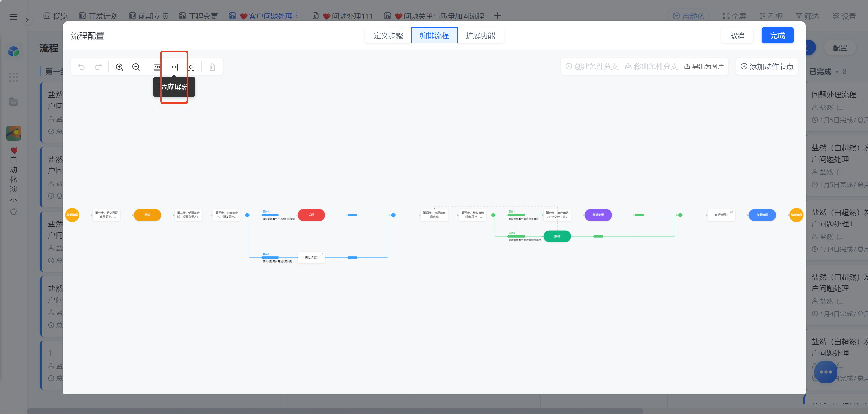This screenshot has width=868, height=414.
Task: Open the folder icon in left sidebar
Action: (14, 102)
